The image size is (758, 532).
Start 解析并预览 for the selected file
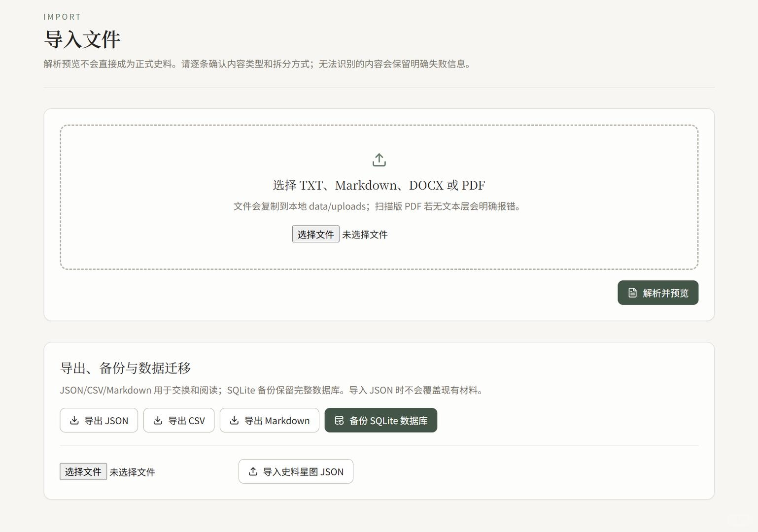click(x=658, y=293)
